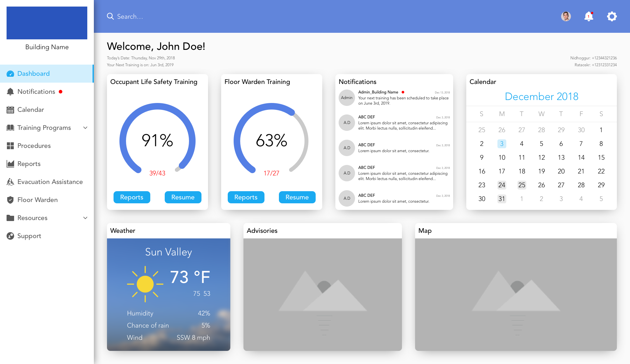
Task: Click the Floor Warden shield icon
Action: pos(10,200)
